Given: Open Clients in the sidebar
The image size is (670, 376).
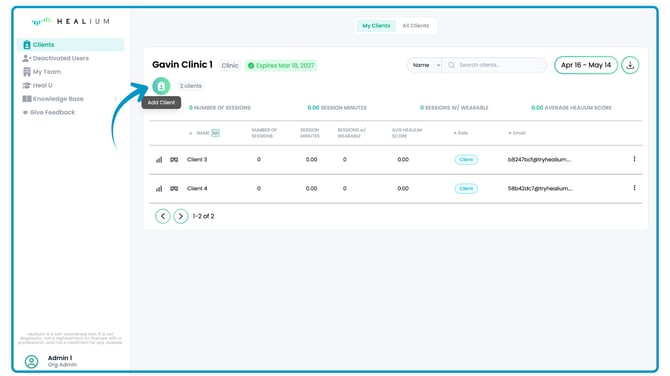Looking at the screenshot, I should tap(71, 44).
